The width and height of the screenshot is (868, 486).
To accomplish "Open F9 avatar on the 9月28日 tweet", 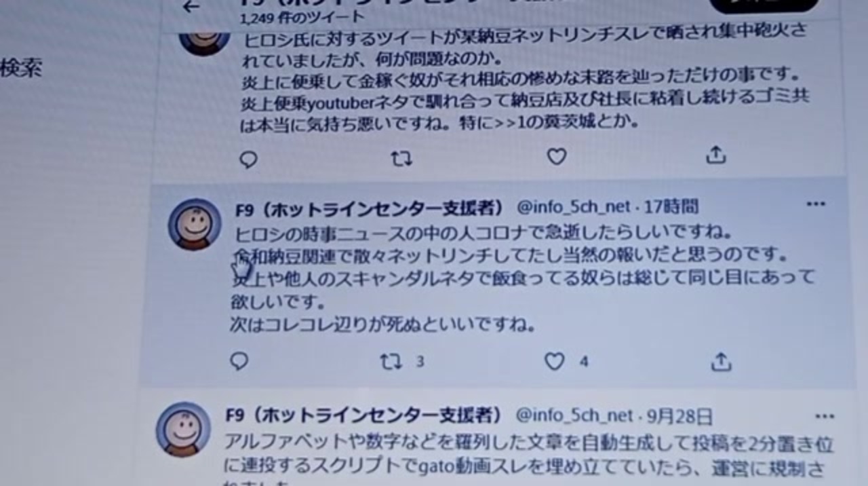I will coord(183,429).
